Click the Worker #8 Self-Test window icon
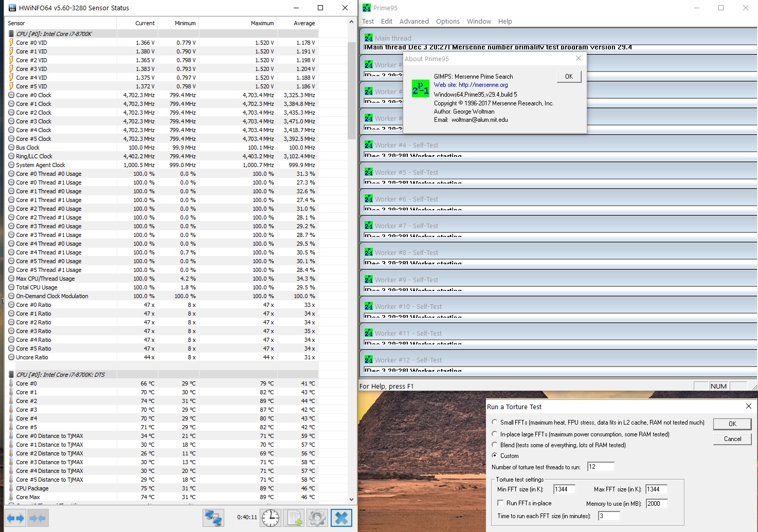This screenshot has height=532, width=758. click(369, 252)
